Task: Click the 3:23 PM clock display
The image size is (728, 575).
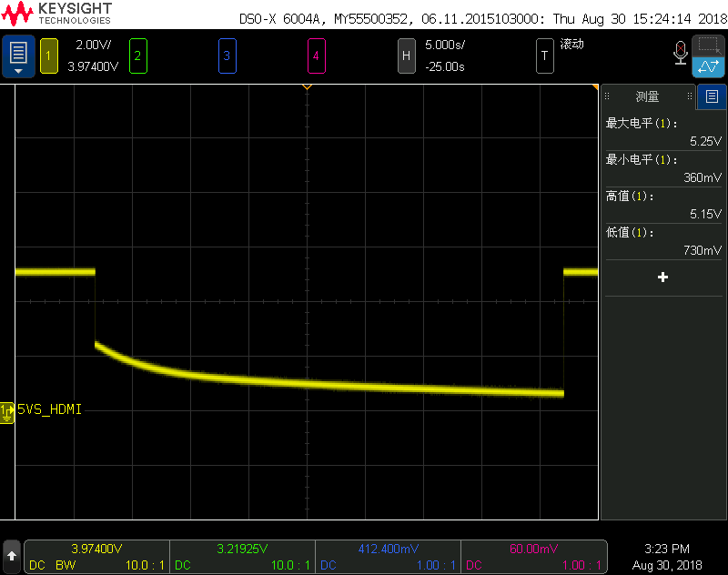Action: coord(667,549)
